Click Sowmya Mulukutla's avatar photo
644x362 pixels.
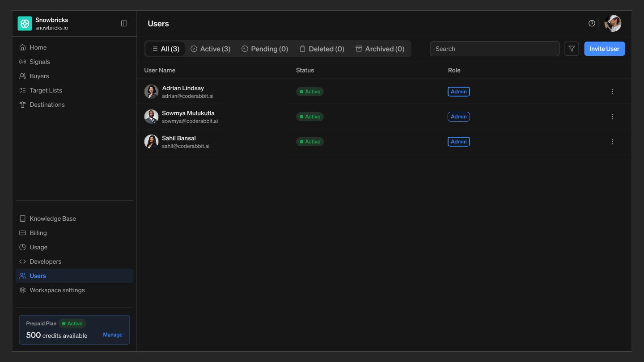click(x=151, y=117)
